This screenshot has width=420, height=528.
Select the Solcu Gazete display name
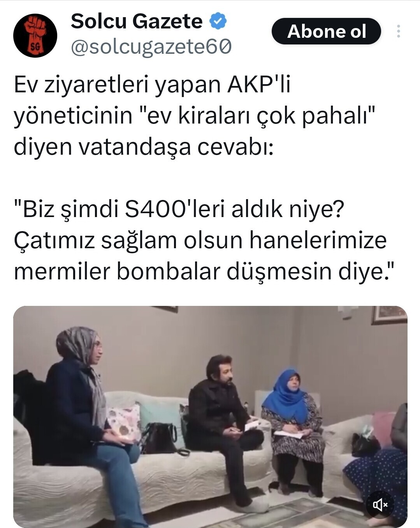pyautogui.click(x=137, y=21)
